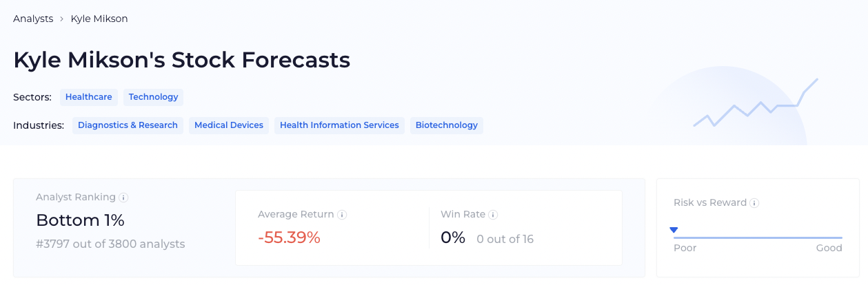
Task: Click the Average Return info icon
Action: click(x=343, y=215)
